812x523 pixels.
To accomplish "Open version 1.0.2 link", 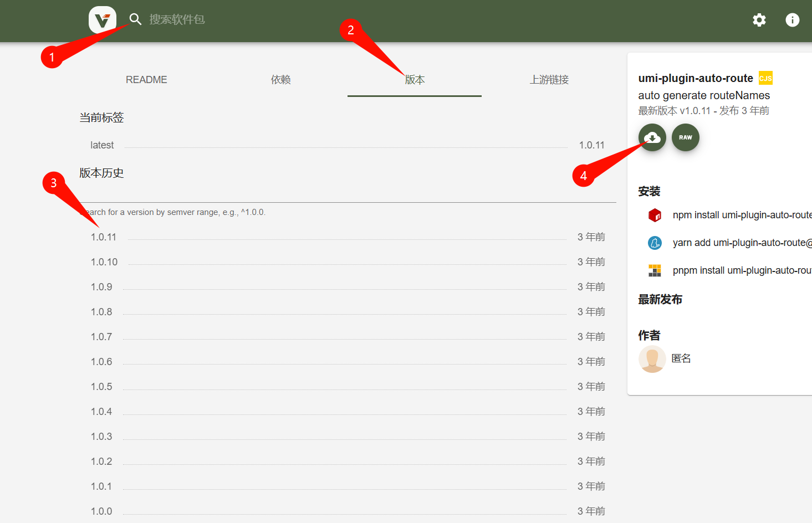I will (101, 462).
